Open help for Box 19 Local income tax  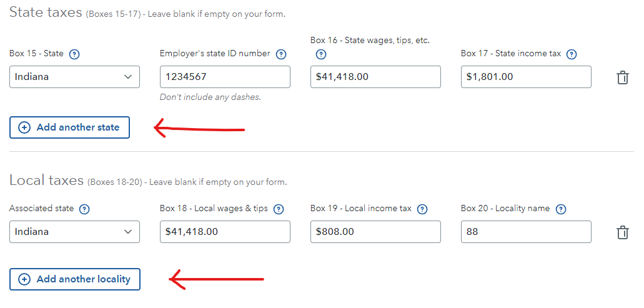(x=422, y=209)
